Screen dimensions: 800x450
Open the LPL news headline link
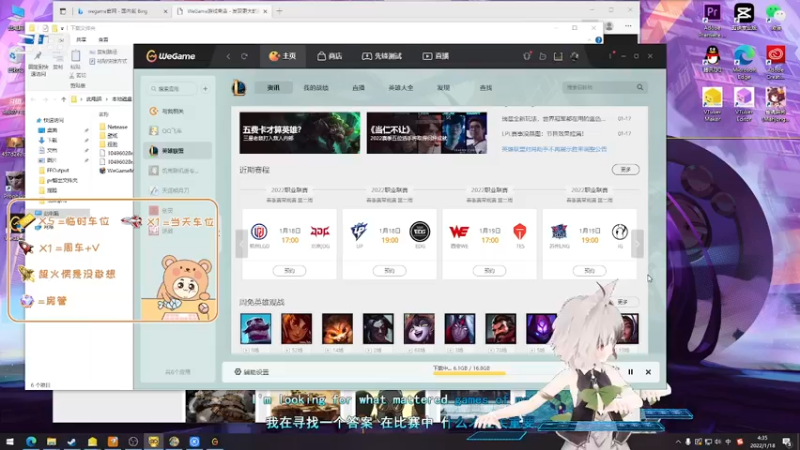(x=543, y=134)
